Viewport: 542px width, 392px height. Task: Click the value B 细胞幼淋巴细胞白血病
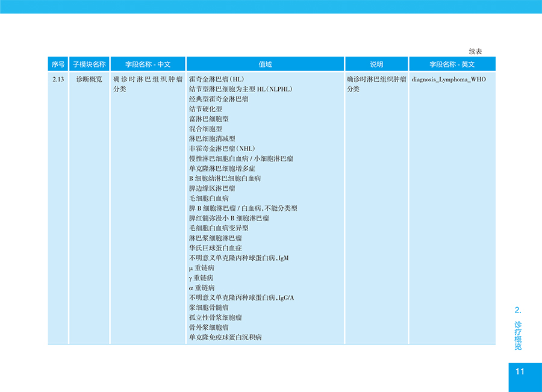pyautogui.click(x=225, y=178)
